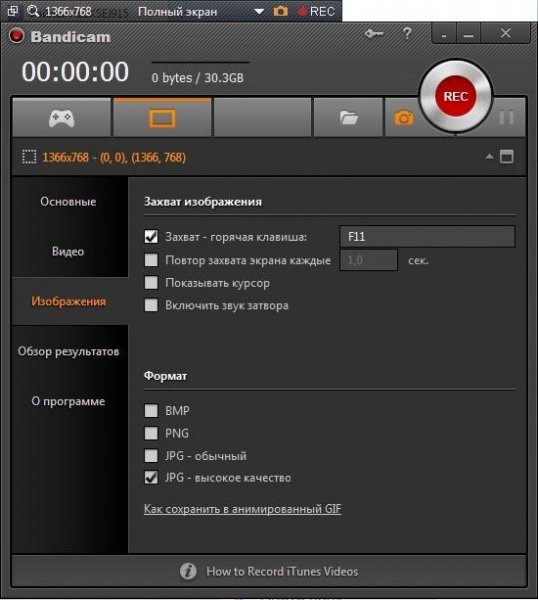Pause recording with the pause icon
Screen dimensions: 538x600
(x=506, y=117)
